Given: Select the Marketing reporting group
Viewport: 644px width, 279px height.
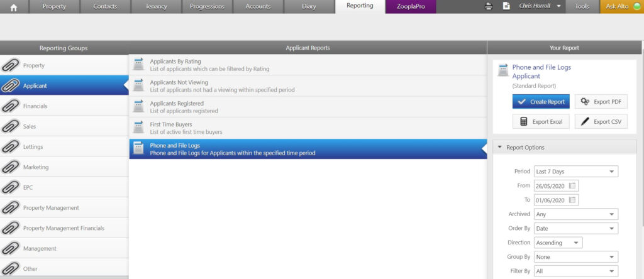Looking at the screenshot, I should click(64, 167).
